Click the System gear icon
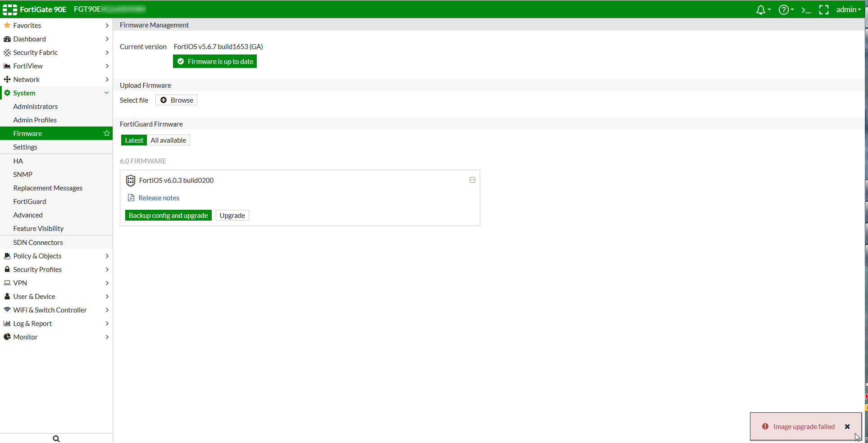This screenshot has width=868, height=443. pos(7,93)
